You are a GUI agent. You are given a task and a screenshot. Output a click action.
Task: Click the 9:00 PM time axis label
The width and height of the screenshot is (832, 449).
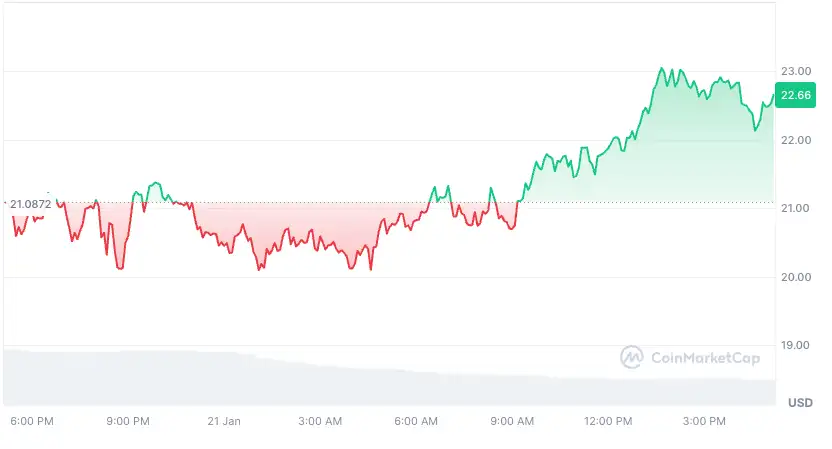(x=128, y=422)
